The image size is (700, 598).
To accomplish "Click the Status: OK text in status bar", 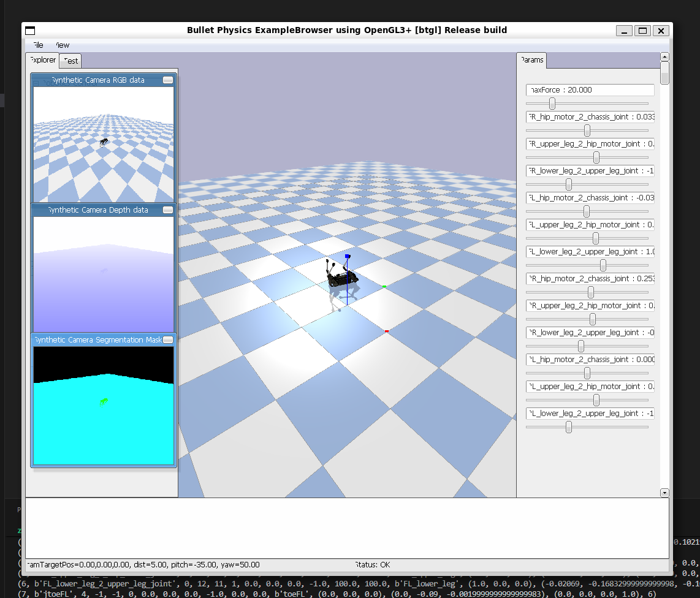I will click(x=373, y=565).
